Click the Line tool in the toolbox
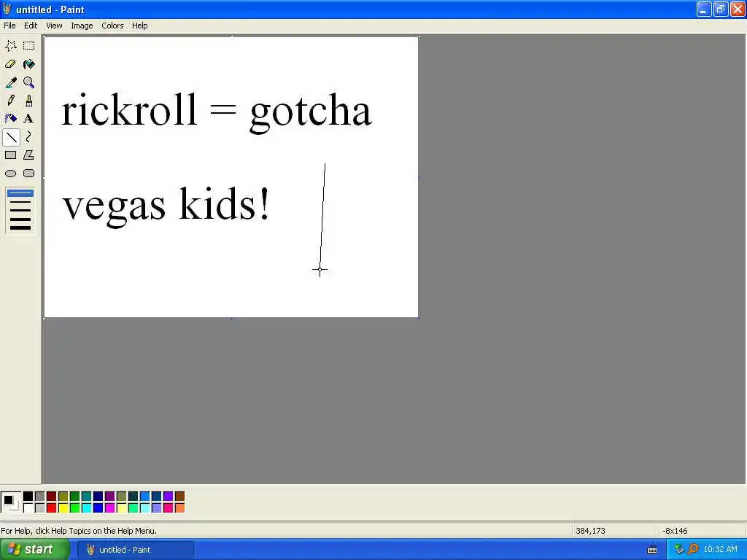 (11, 137)
